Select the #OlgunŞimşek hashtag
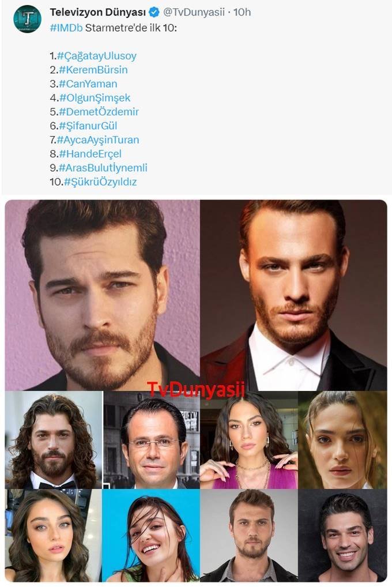 click(x=95, y=98)
